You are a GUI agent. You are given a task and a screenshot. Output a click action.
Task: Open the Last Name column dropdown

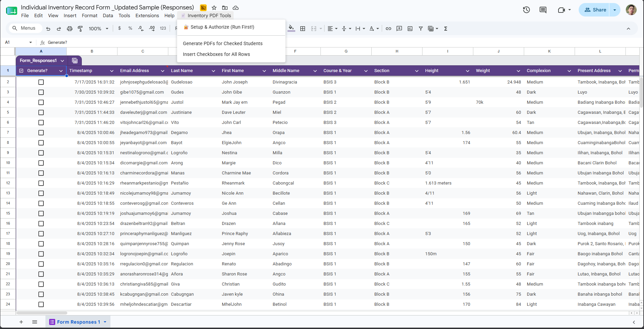click(213, 71)
